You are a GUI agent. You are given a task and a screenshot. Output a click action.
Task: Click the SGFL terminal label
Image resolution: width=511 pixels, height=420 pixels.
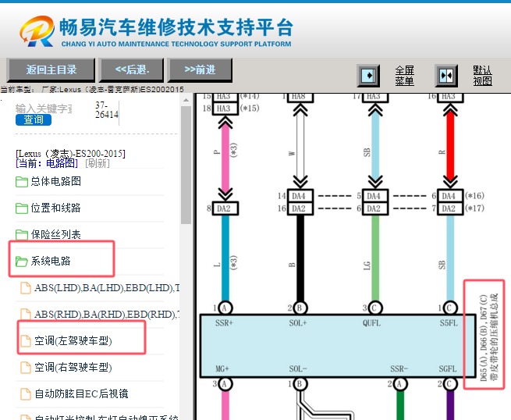coord(448,368)
